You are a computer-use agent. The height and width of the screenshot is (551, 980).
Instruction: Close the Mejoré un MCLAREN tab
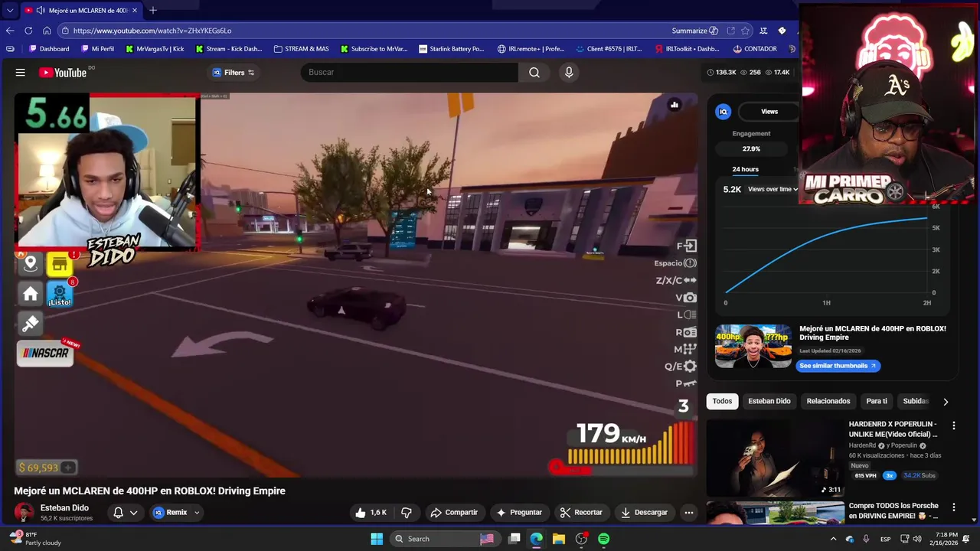point(135,10)
